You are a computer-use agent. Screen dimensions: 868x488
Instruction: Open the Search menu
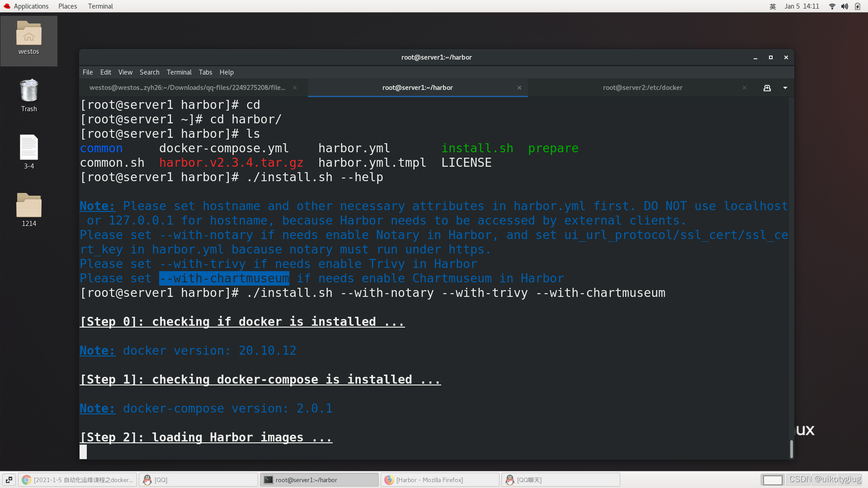pyautogui.click(x=149, y=72)
